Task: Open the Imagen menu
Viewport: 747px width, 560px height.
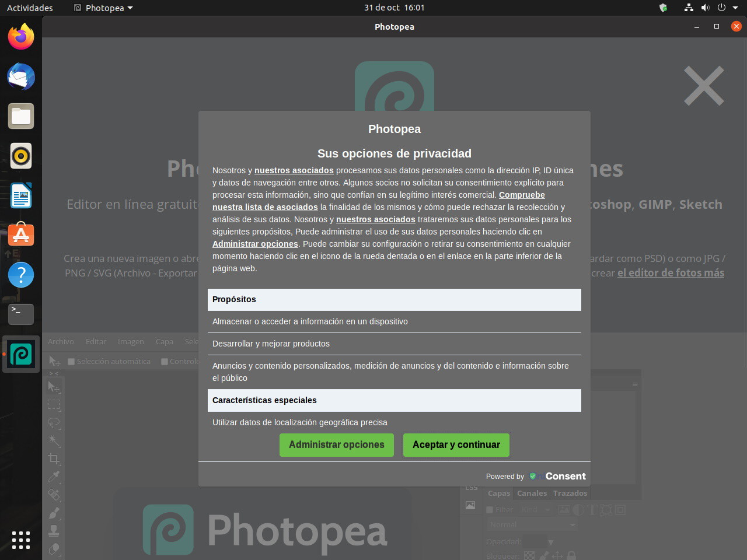Action: pos(131,342)
